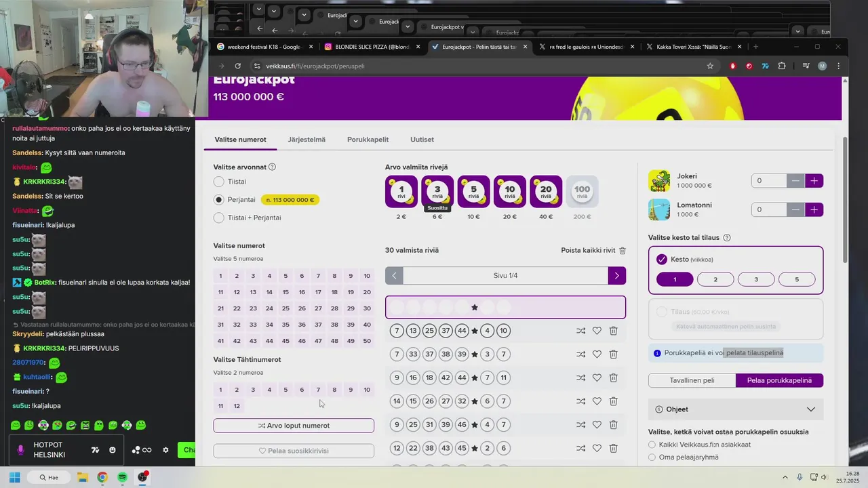The height and width of the screenshot is (488, 868).
Task: Decrease Lomatonni count with minus
Action: (x=796, y=209)
